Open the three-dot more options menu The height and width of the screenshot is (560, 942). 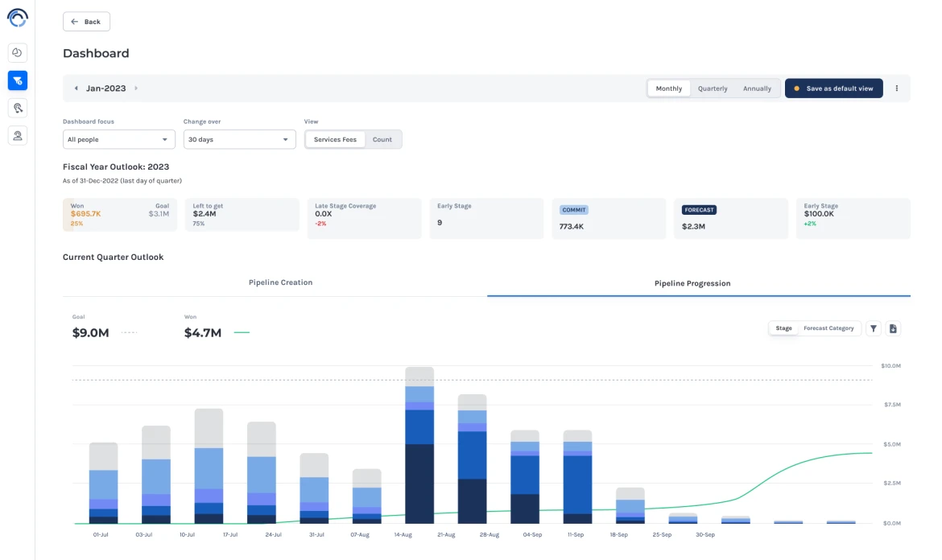[897, 89]
